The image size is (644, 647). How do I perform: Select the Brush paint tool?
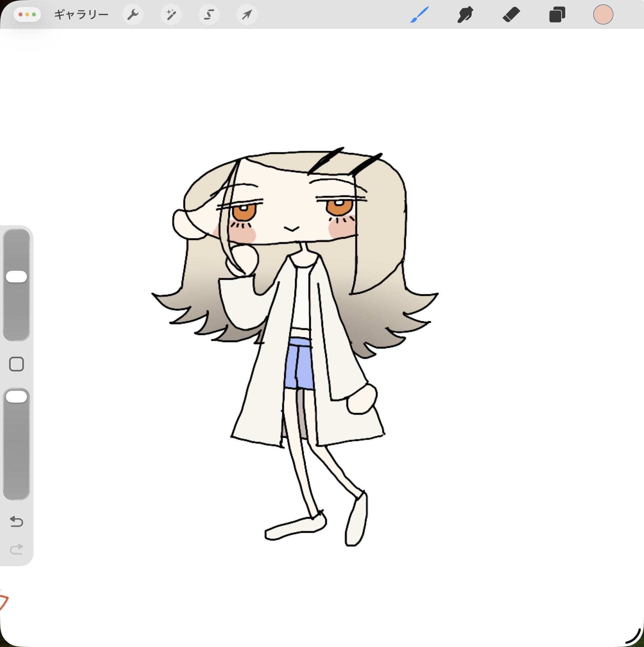pos(419,15)
